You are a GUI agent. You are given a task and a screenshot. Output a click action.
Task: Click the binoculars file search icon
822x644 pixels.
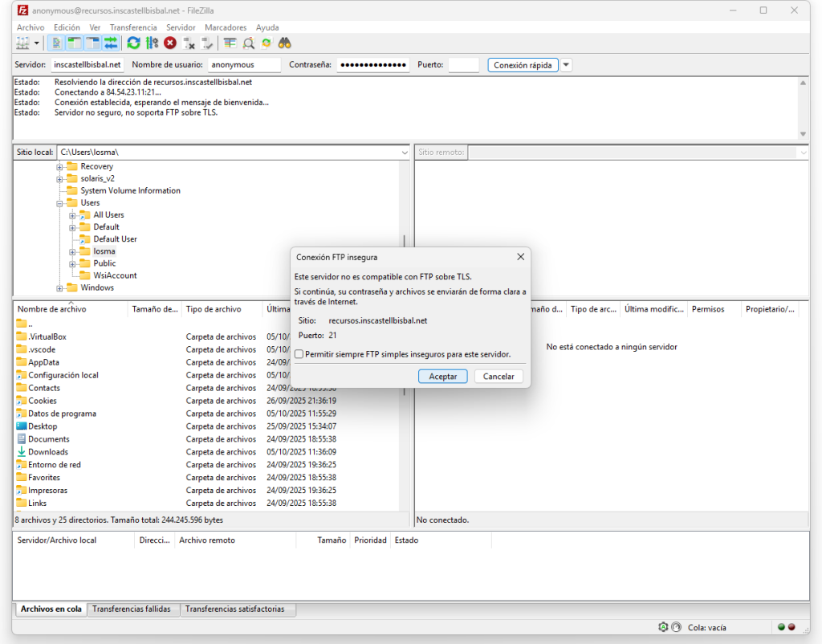[284, 43]
